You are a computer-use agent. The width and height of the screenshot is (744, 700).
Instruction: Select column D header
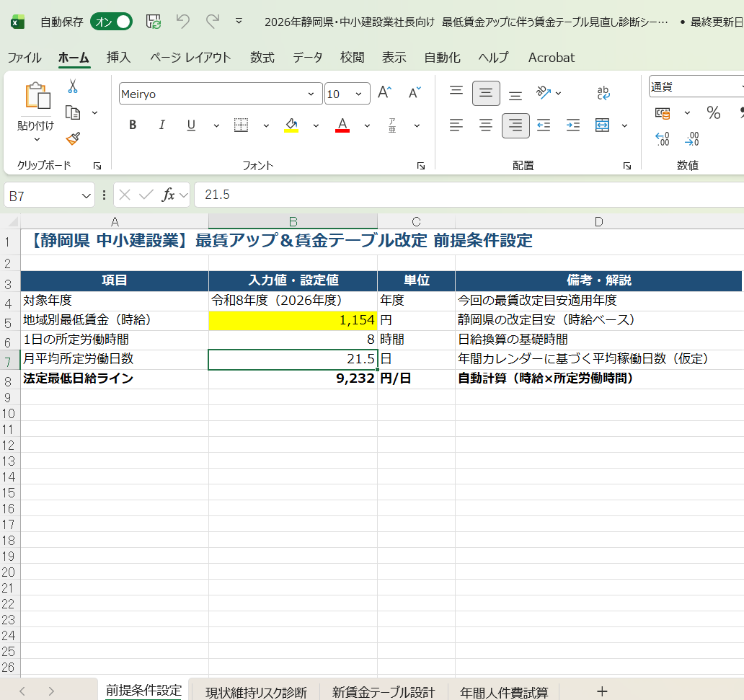click(x=598, y=221)
